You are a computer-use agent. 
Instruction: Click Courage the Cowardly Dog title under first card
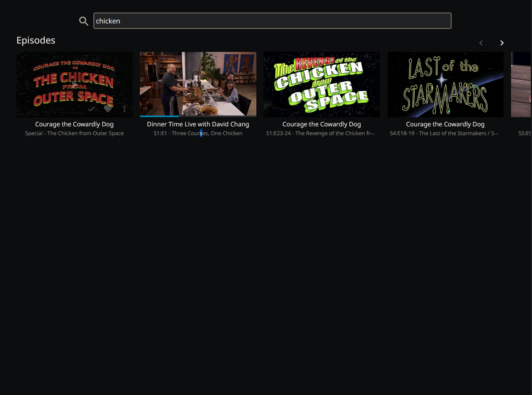coord(74,124)
